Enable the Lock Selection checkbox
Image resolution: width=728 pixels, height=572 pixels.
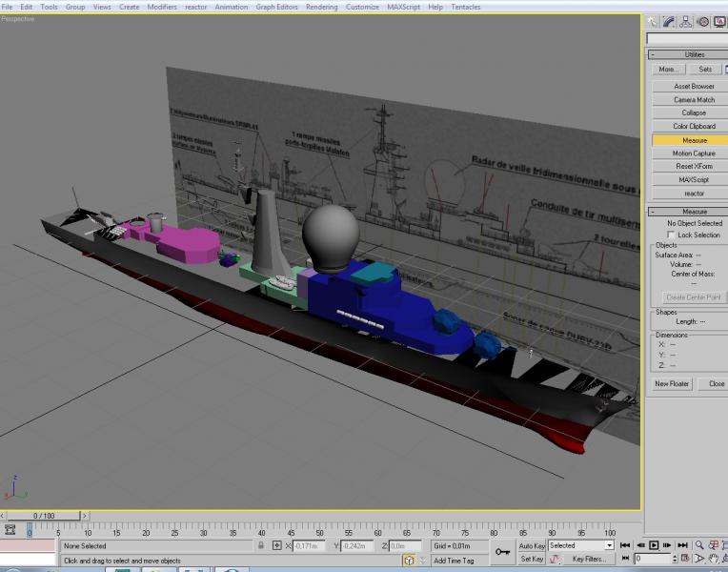click(671, 235)
